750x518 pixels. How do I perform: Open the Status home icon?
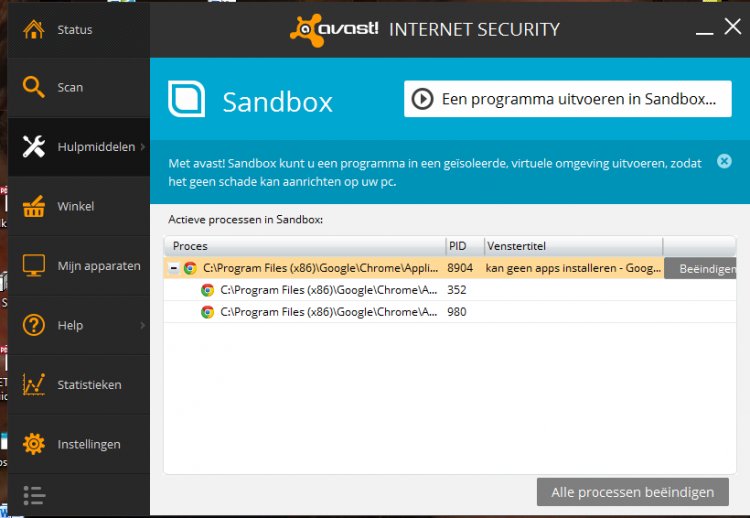click(33, 29)
